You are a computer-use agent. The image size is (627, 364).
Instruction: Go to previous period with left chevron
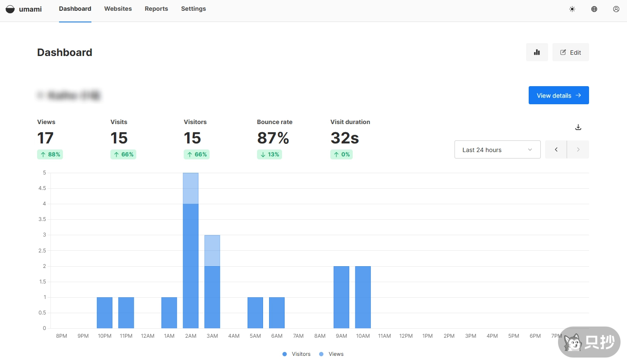(556, 149)
